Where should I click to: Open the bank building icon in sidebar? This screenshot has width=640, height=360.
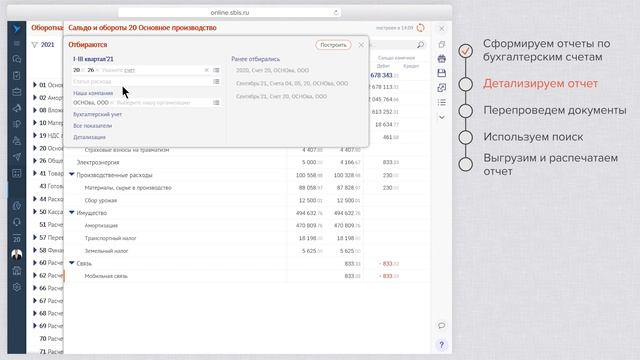pyautogui.click(x=17, y=271)
